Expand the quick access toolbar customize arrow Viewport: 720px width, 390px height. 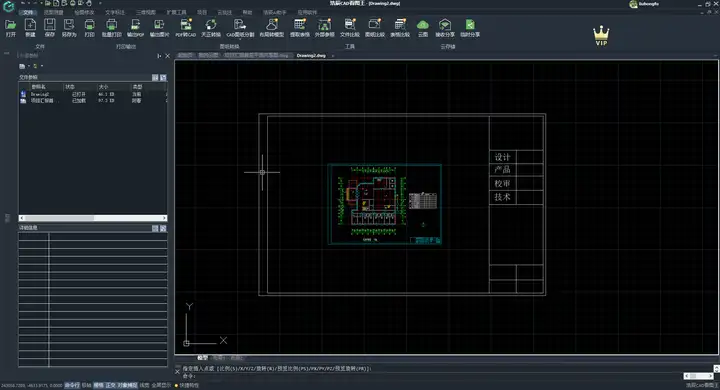pyautogui.click(x=100, y=3)
